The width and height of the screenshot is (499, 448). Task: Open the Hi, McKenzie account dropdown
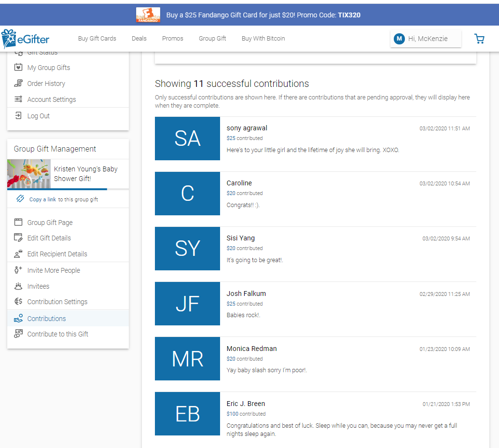tap(426, 39)
